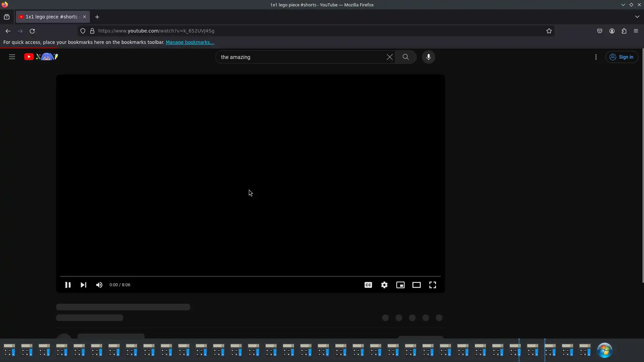The image size is (644, 362).
Task: Select the 1x1 lego piece tab
Action: coord(50,17)
